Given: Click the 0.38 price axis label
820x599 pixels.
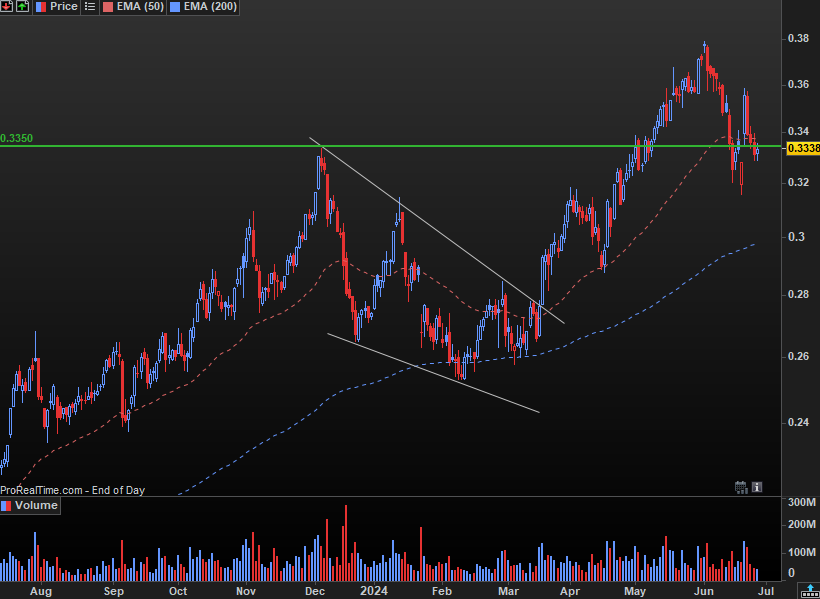Looking at the screenshot, I should pos(798,38).
